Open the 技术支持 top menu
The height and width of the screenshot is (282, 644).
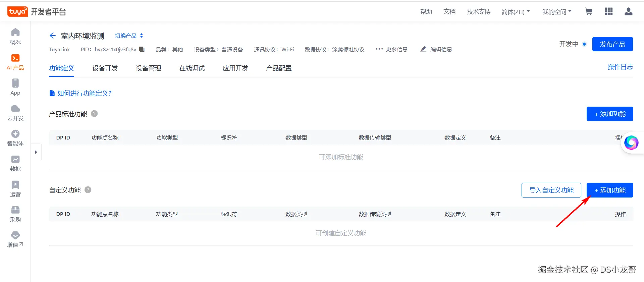coord(479,12)
